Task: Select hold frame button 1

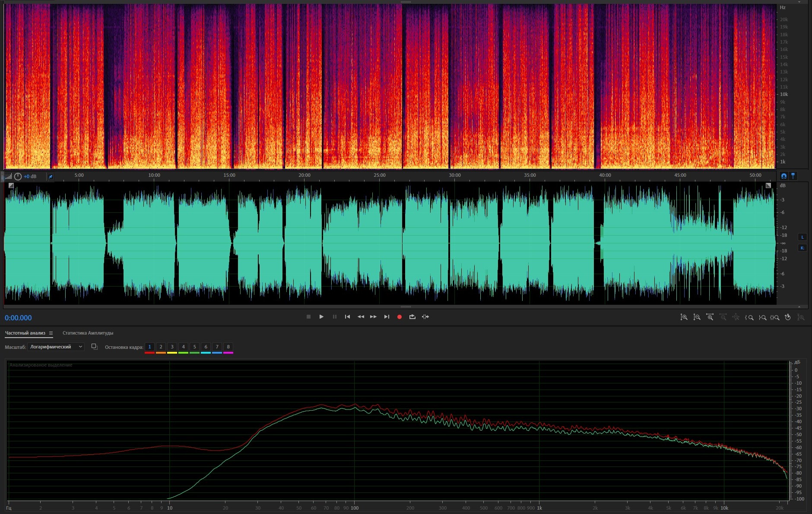Action: click(150, 347)
